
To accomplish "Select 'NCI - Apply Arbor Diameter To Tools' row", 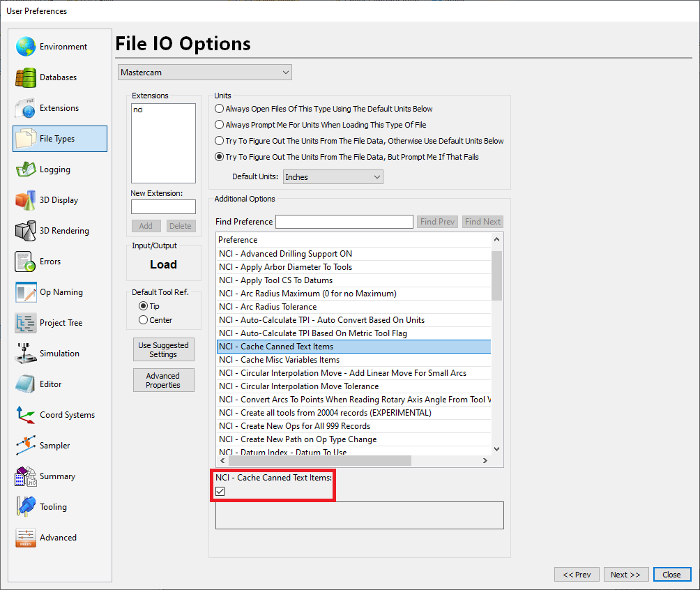I will [x=353, y=267].
